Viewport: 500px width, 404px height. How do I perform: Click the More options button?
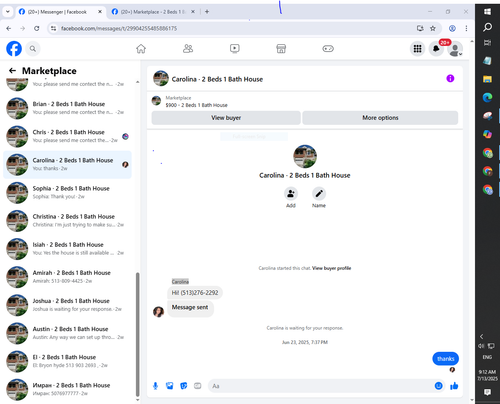[380, 118]
